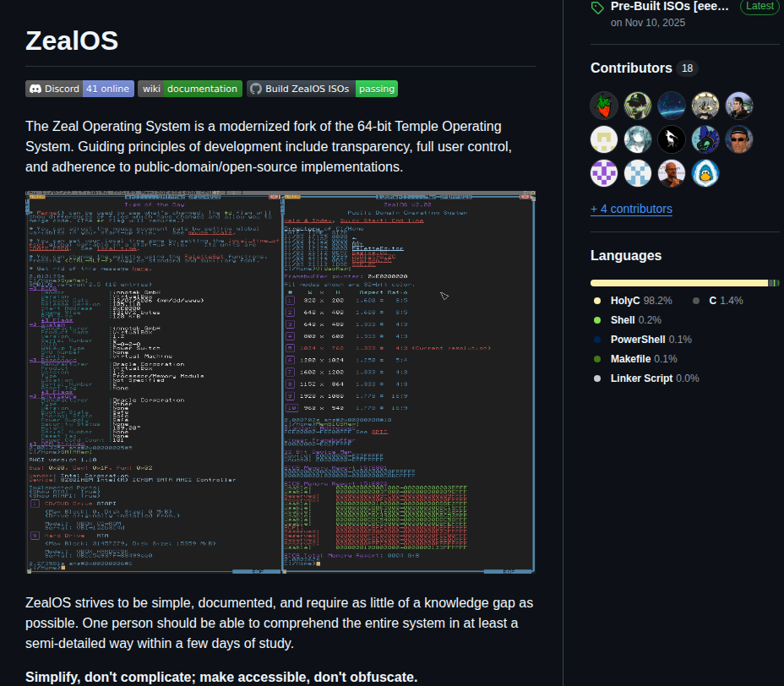The image size is (784, 686).
Task: Click the release tag icon beside Pre-Built ISOs
Action: pos(597,8)
